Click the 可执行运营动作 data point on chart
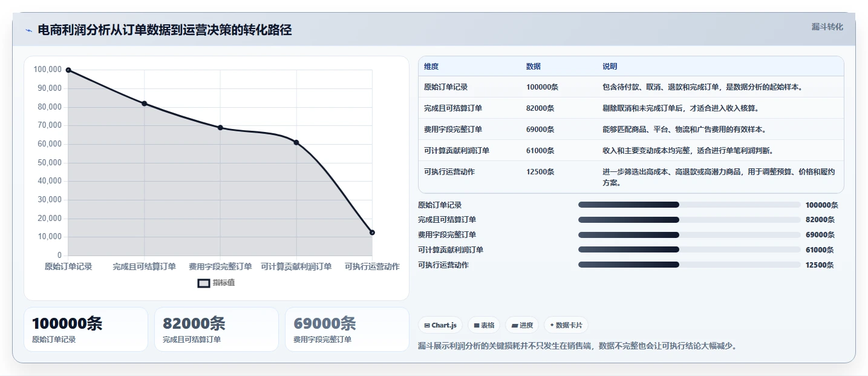 coord(372,233)
